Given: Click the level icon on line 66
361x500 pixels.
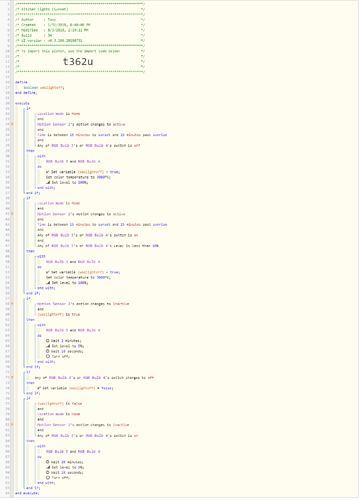Looking at the screenshot, I should pos(48,346).
